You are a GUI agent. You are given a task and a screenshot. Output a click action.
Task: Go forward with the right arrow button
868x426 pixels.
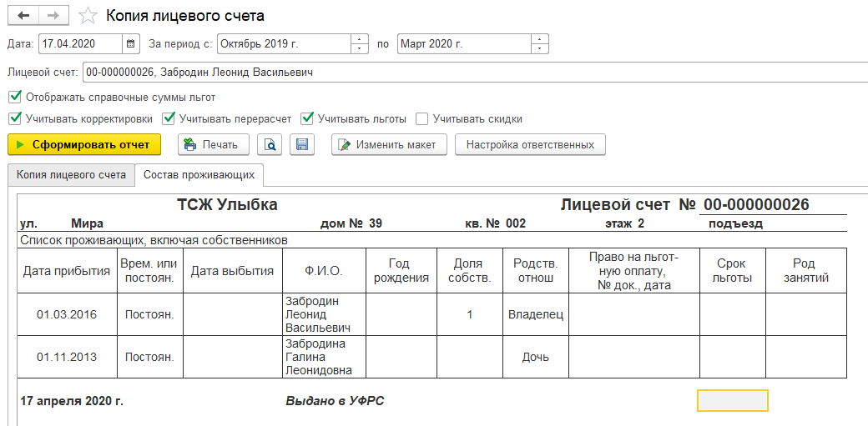(53, 16)
